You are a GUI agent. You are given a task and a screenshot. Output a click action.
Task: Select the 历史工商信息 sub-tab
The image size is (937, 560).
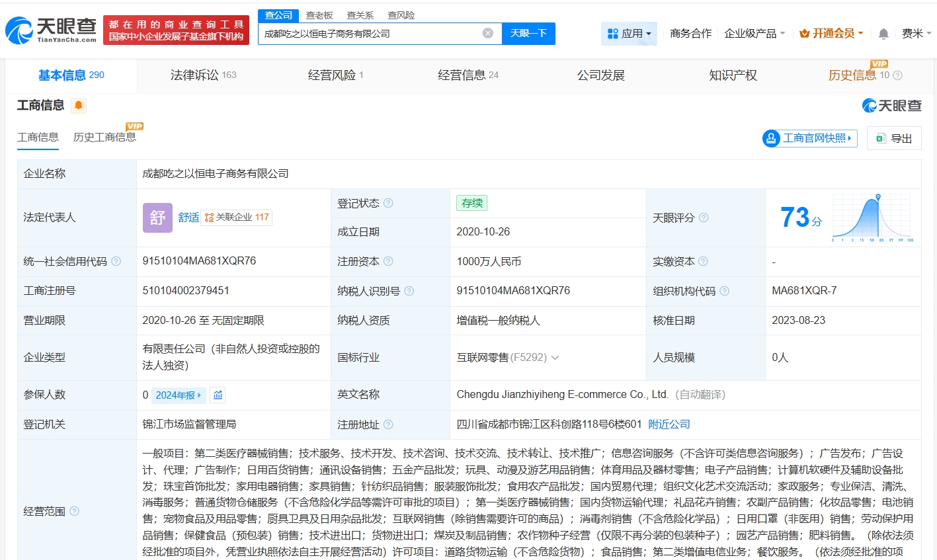tap(104, 137)
